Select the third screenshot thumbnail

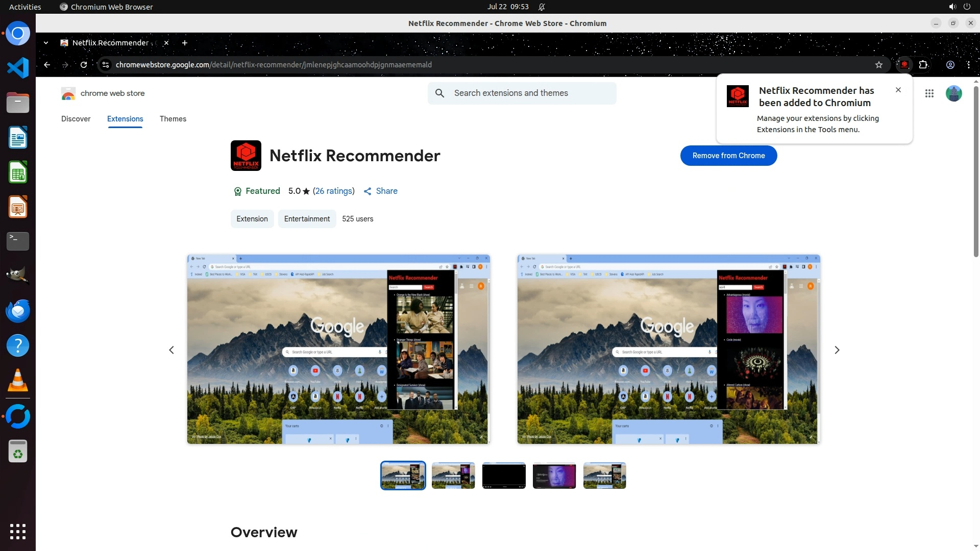(x=503, y=475)
